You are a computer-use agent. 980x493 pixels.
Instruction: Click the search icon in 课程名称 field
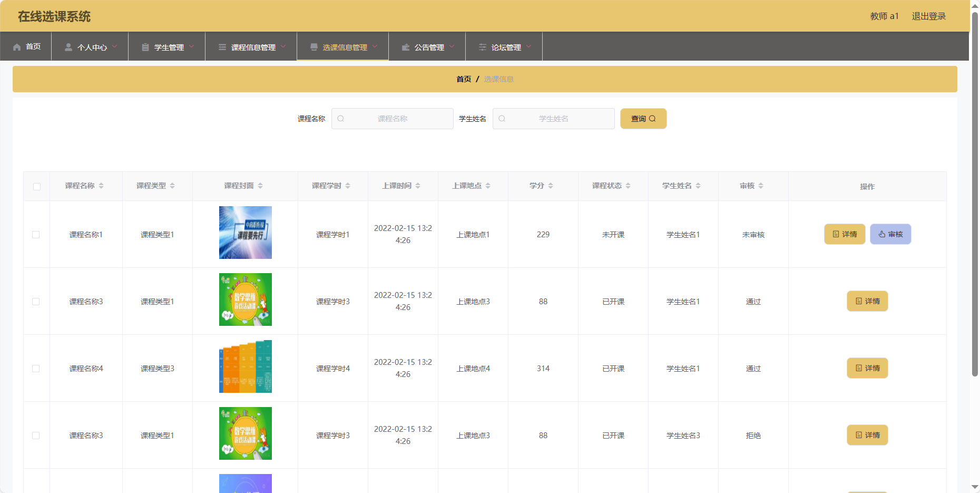pos(341,119)
